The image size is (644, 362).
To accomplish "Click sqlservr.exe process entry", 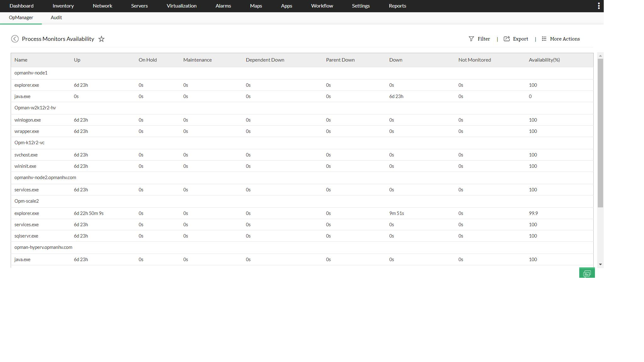I will pos(26,236).
